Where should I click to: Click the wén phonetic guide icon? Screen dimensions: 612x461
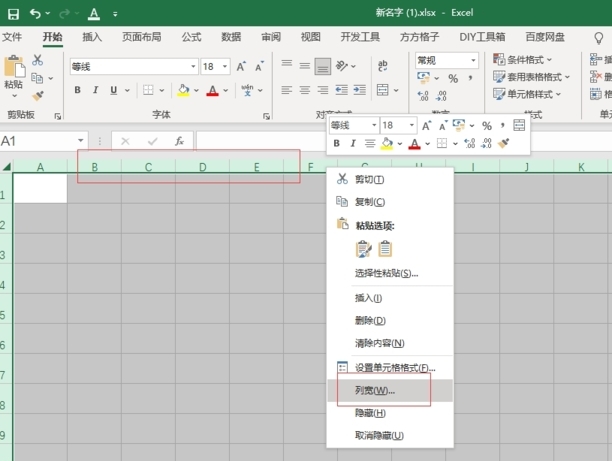tap(247, 90)
